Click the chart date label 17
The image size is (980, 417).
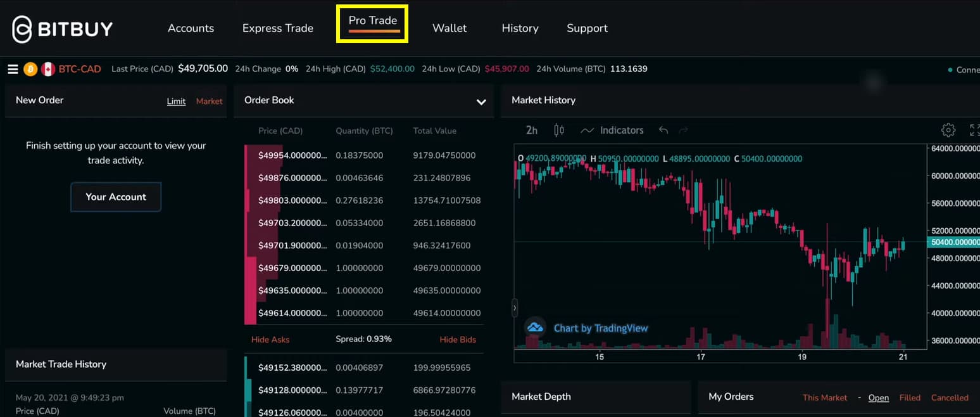click(701, 357)
